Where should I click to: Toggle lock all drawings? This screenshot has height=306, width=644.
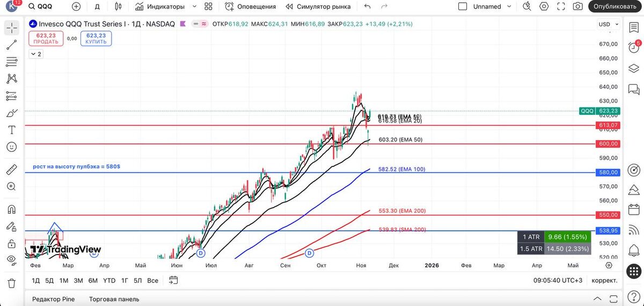click(11, 243)
